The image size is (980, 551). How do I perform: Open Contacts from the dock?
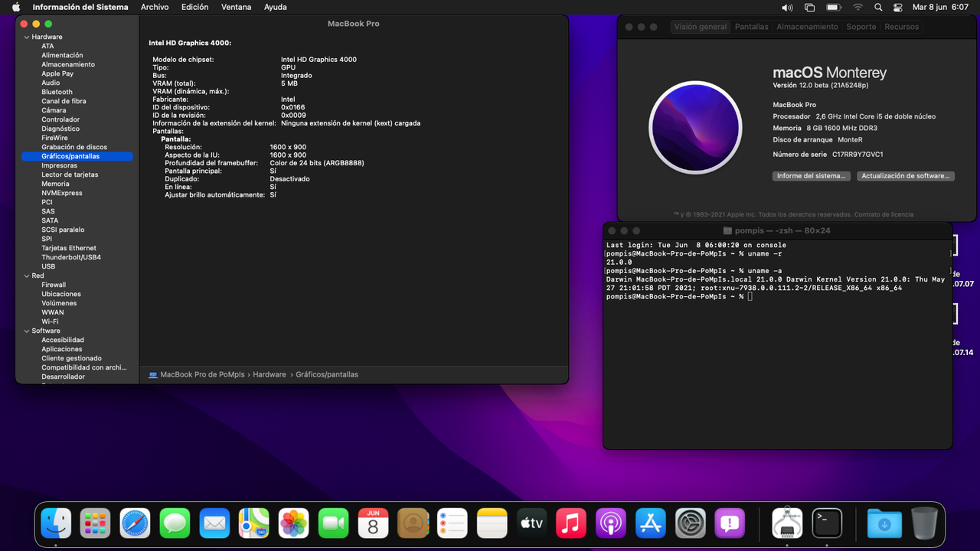413,523
